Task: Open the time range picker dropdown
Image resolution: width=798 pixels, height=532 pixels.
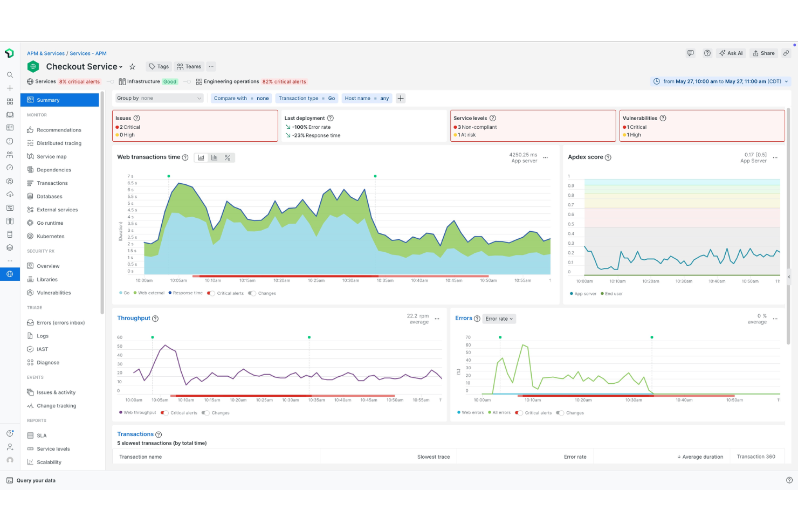Action: tap(719, 81)
